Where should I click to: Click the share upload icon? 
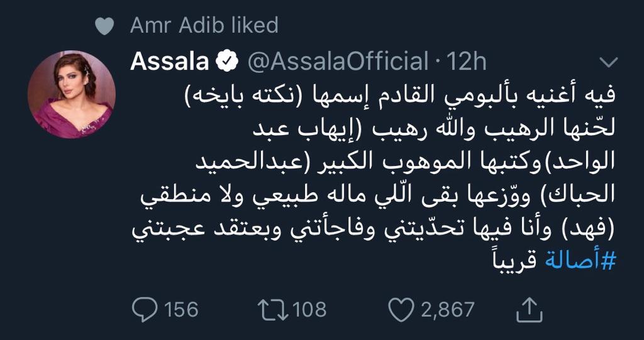530,310
